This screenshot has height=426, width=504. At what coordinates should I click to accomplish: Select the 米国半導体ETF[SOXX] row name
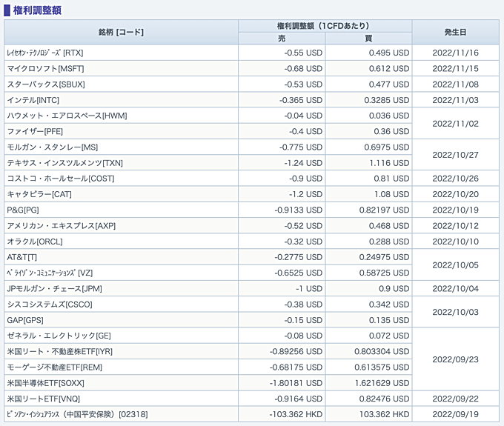[46, 383]
